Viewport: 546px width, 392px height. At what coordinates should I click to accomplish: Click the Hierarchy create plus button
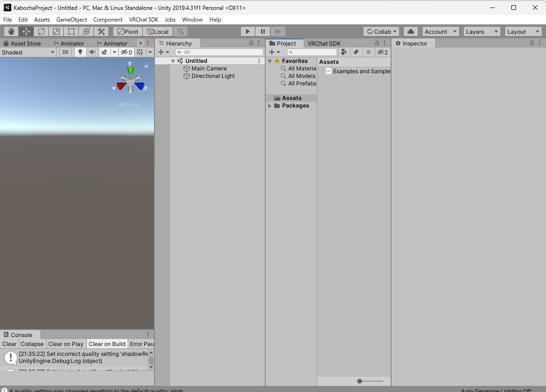(163, 52)
